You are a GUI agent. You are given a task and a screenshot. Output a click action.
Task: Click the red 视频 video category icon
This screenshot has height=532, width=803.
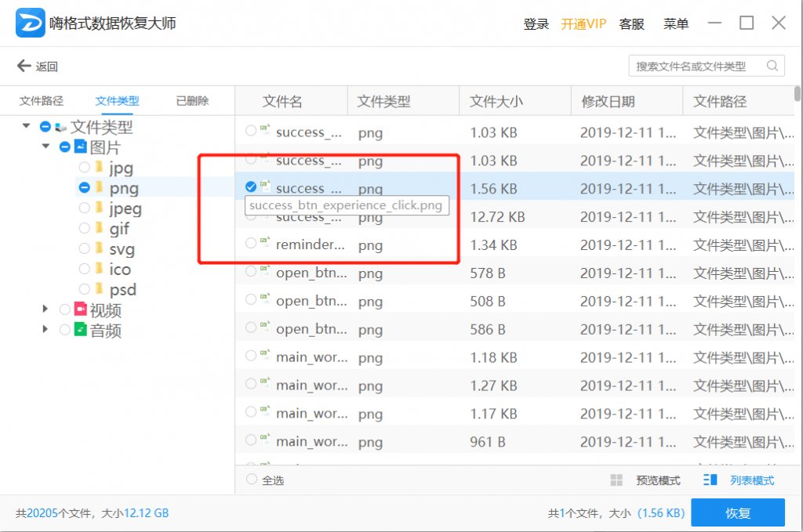(82, 309)
